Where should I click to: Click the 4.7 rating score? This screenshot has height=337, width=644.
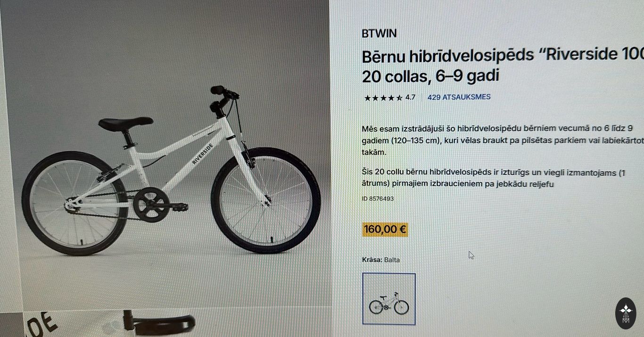410,98
